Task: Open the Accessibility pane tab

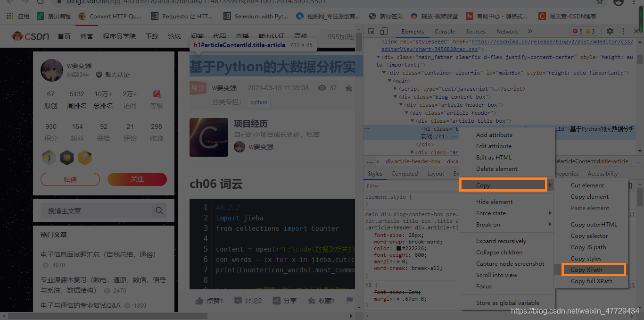Action: [x=603, y=174]
